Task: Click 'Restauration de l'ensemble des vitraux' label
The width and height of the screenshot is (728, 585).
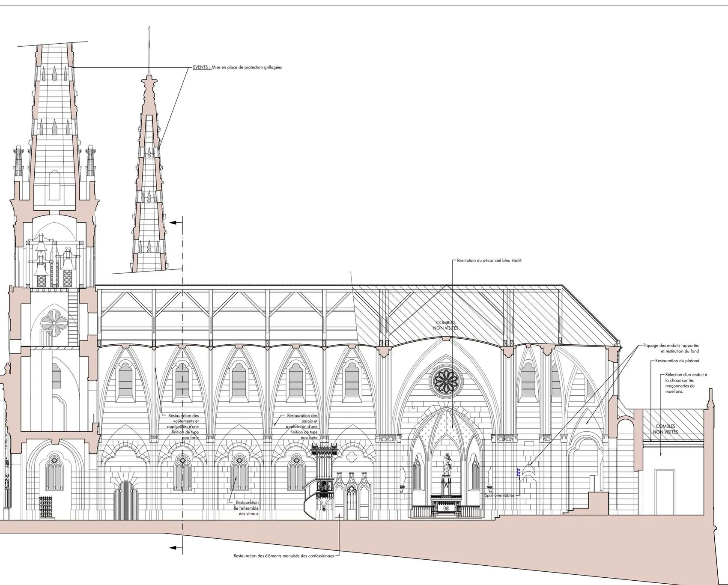Action: pyautogui.click(x=246, y=508)
